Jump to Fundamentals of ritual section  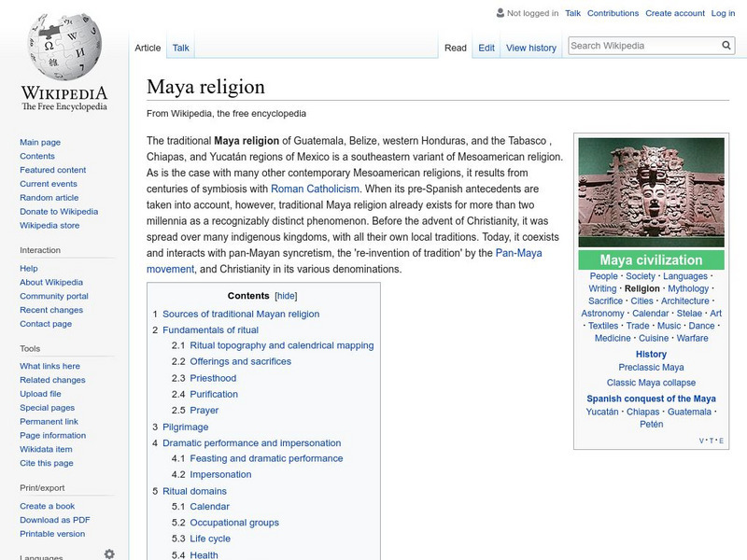point(211,329)
